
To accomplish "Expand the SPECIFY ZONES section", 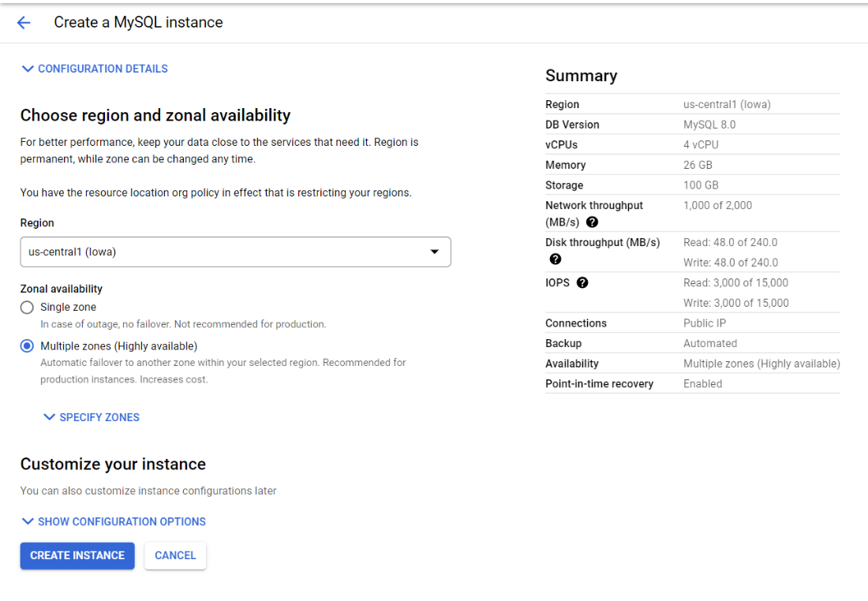I will pyautogui.click(x=99, y=417).
